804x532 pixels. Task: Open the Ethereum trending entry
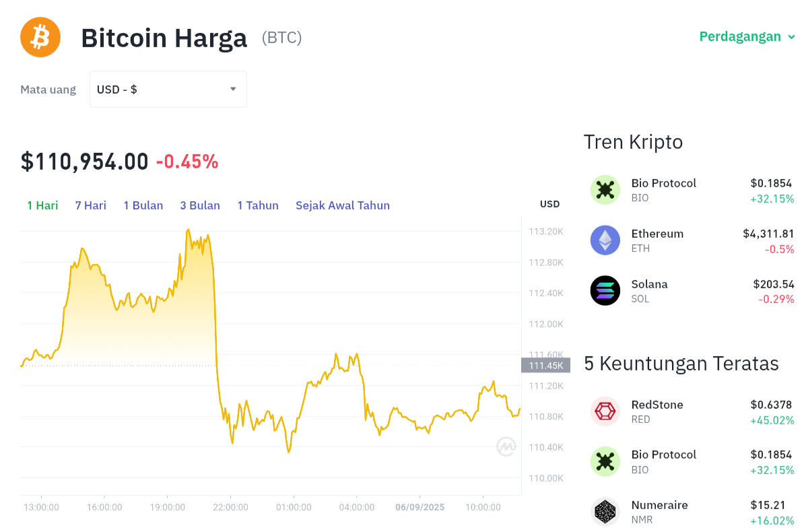(657, 234)
